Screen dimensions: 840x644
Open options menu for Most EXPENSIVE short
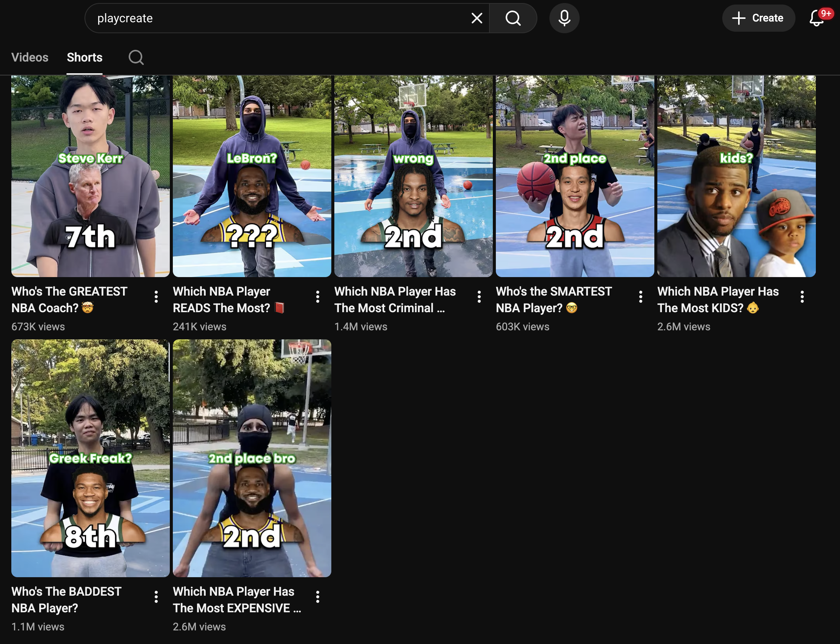(317, 597)
